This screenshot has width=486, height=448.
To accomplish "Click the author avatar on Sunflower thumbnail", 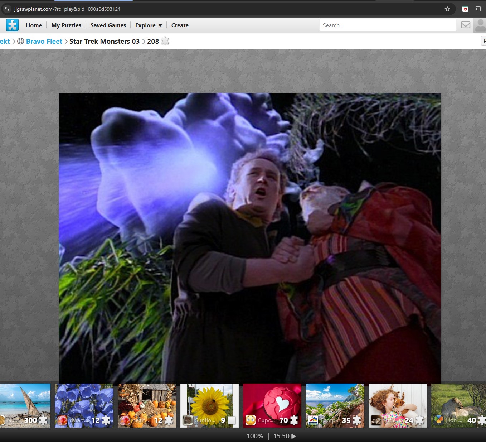I will pyautogui.click(x=188, y=420).
